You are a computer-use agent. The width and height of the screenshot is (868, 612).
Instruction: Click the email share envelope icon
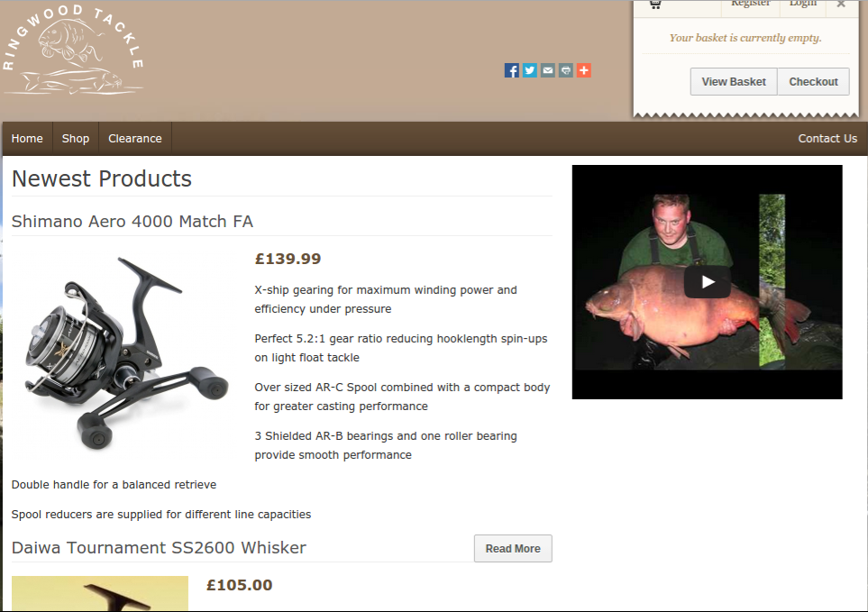[x=548, y=70]
